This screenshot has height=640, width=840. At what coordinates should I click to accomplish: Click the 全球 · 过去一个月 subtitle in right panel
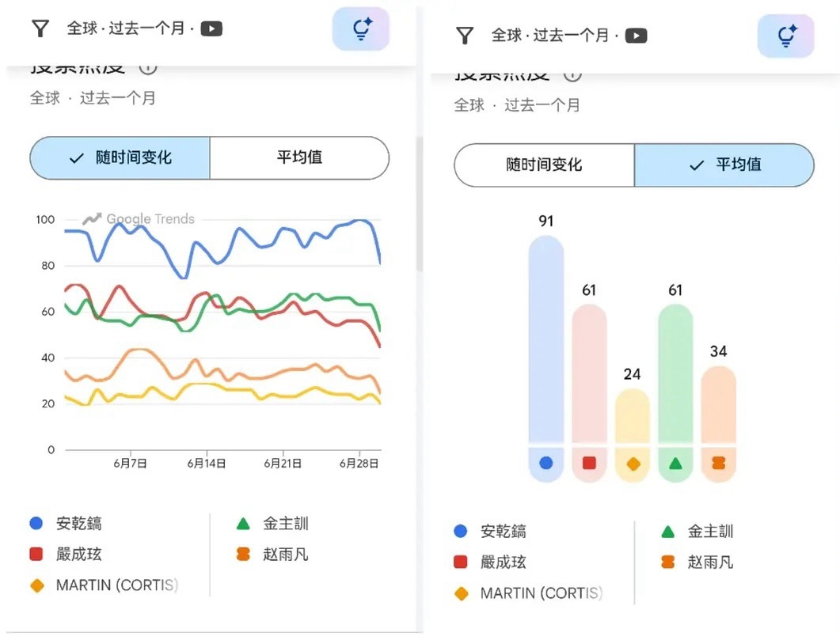point(517,105)
